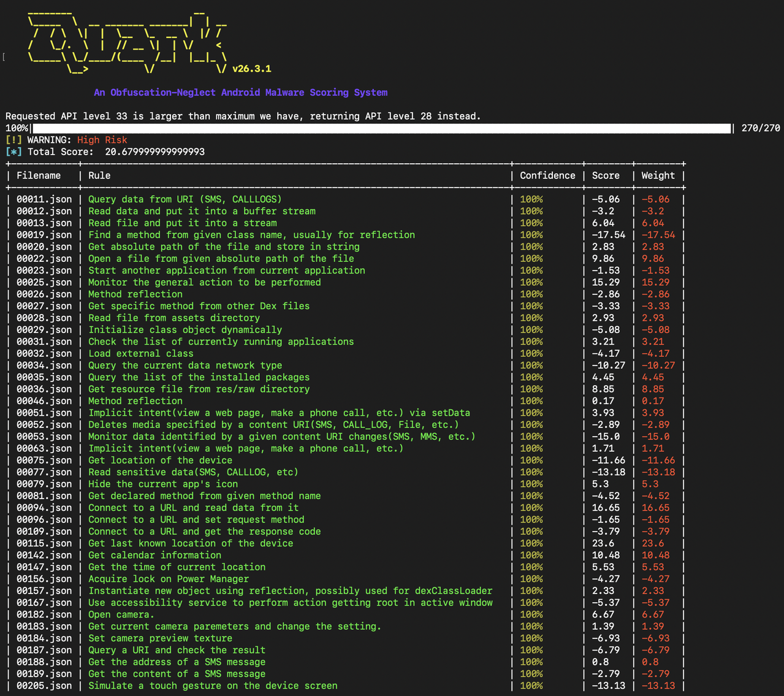Click the Rule column header
784x696 pixels.
(99, 175)
